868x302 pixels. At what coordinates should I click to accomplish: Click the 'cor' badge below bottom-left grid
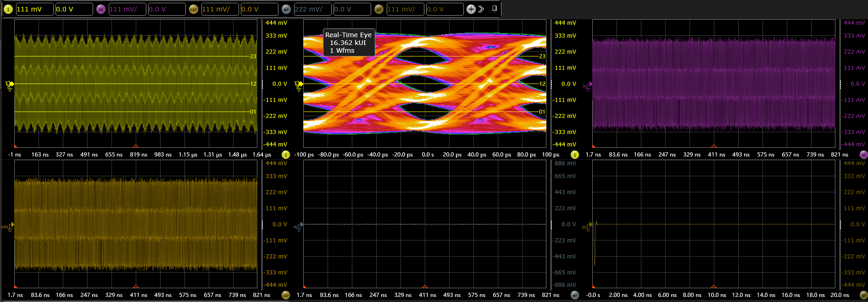click(286, 295)
